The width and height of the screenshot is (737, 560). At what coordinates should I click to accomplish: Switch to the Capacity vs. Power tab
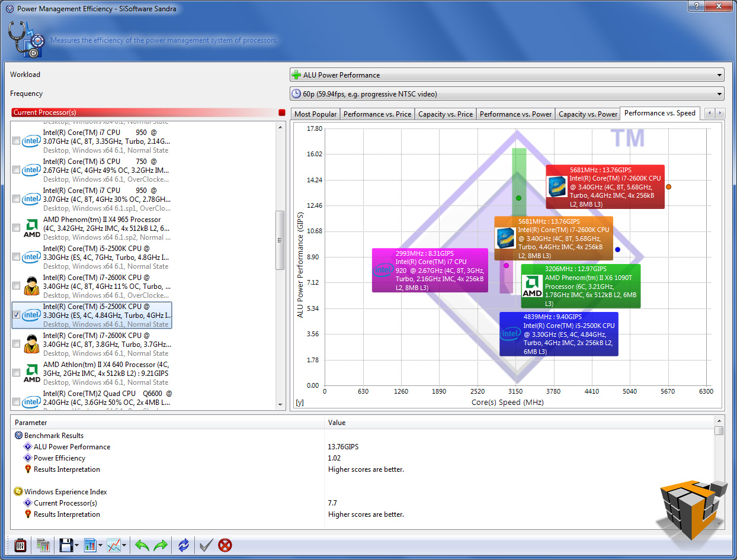pyautogui.click(x=588, y=114)
